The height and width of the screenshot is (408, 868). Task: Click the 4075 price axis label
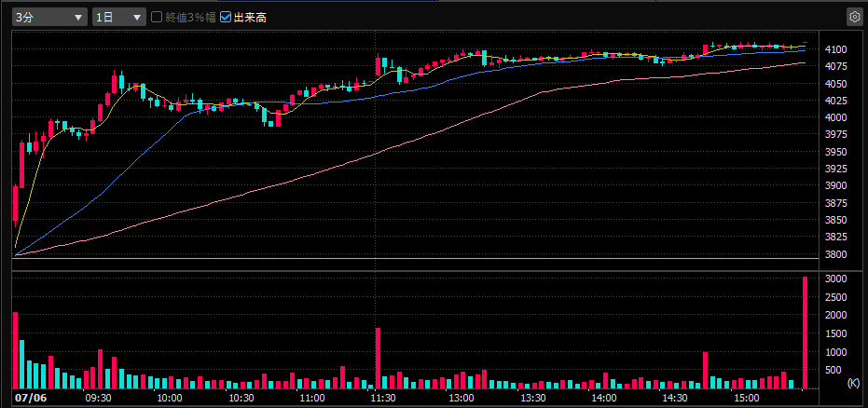click(x=835, y=67)
